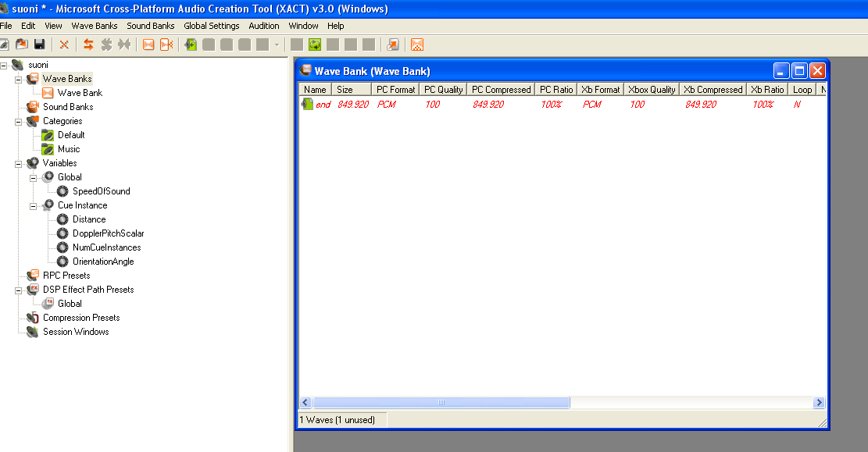Collapse the Variables tree node

[x=18, y=164]
